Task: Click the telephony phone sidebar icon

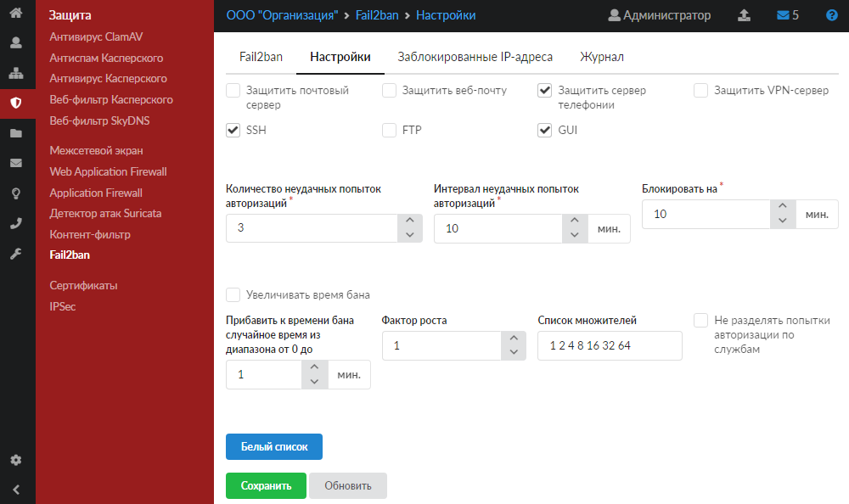Action: click(15, 223)
